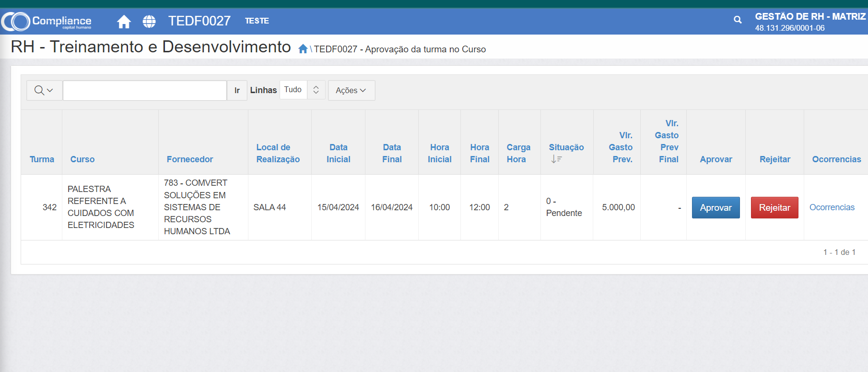
Task: Click the Compliance logo
Action: [x=47, y=21]
